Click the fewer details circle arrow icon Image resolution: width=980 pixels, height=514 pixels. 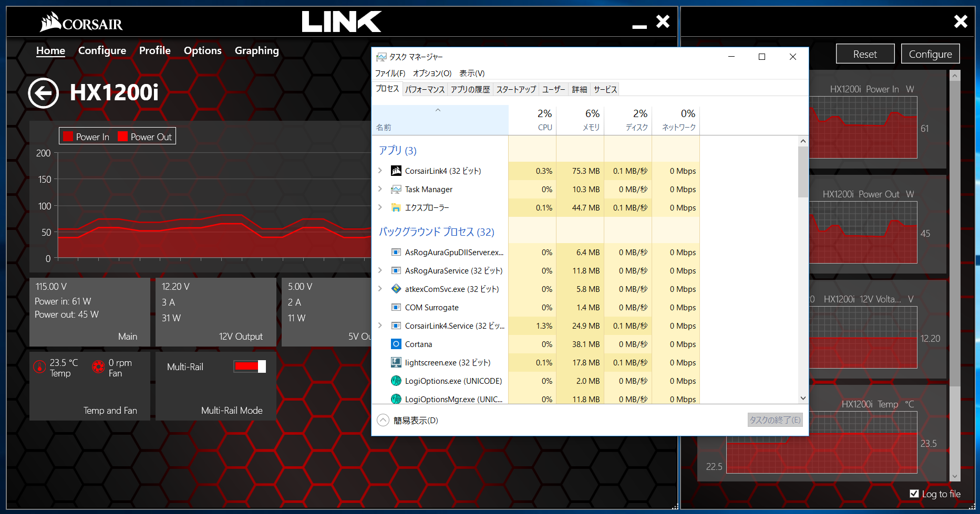(x=383, y=420)
